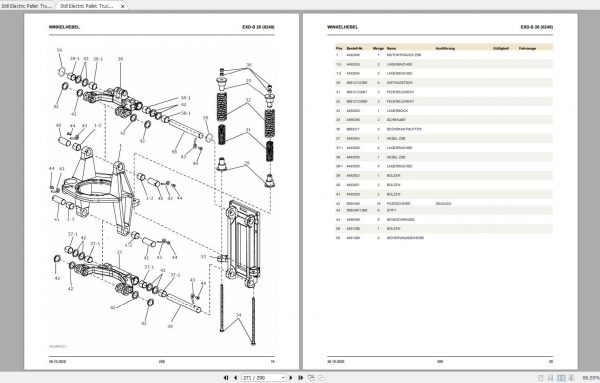Jump to the last page
This screenshot has height=383, width=600.
pyautogui.click(x=300, y=378)
